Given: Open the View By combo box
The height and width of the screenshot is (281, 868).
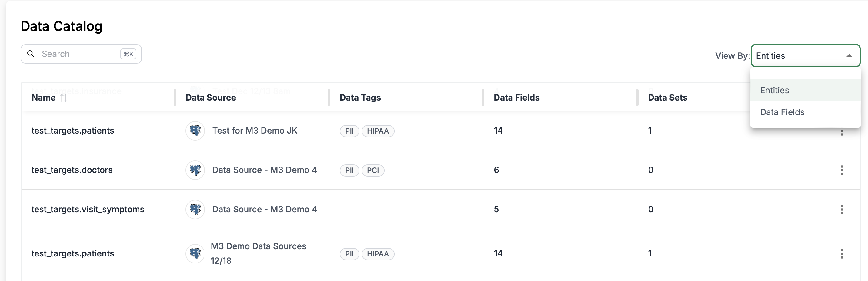Looking at the screenshot, I should pos(805,55).
